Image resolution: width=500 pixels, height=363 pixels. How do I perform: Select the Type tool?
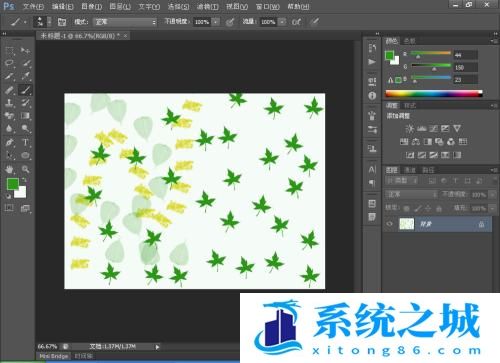(25, 143)
